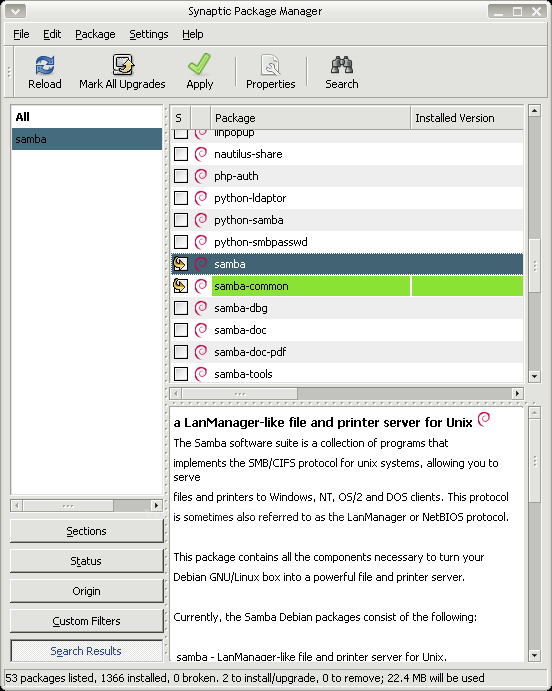Click the Debian swirl icon beside python-samba

tap(201, 220)
